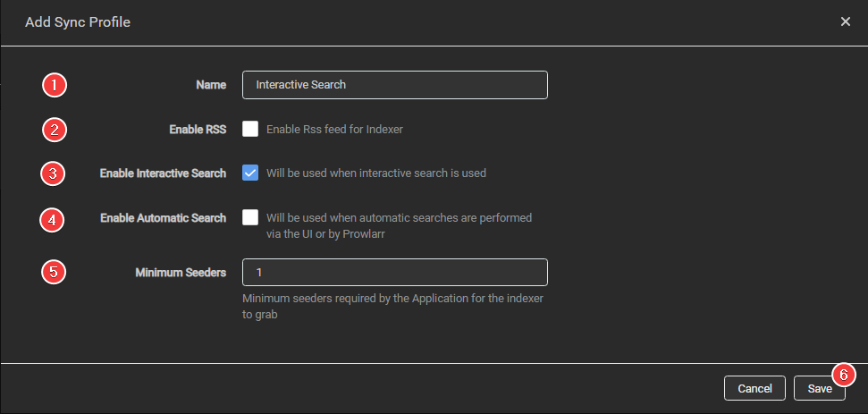Image resolution: width=868 pixels, height=414 pixels.
Task: Click red badge number 2
Action: (55, 130)
